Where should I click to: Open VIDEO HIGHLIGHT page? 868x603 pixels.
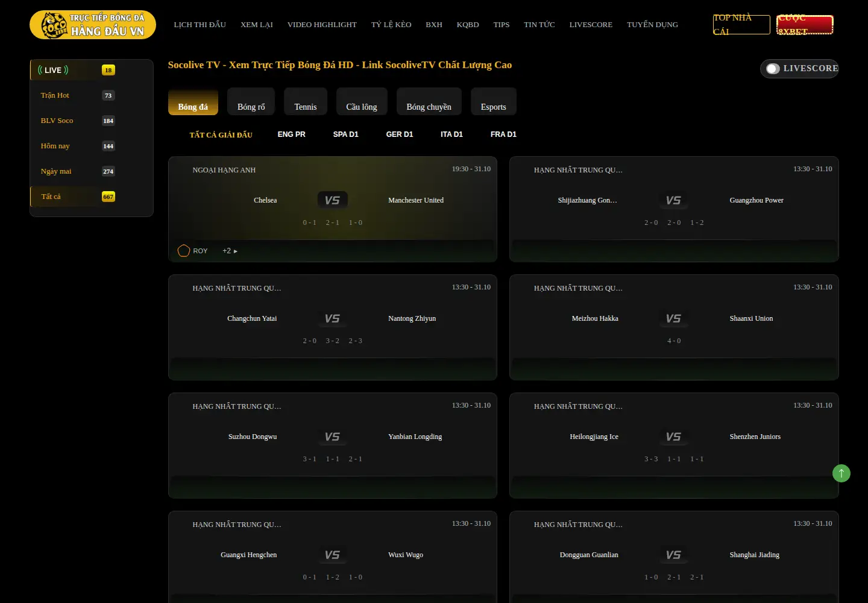pyautogui.click(x=322, y=25)
